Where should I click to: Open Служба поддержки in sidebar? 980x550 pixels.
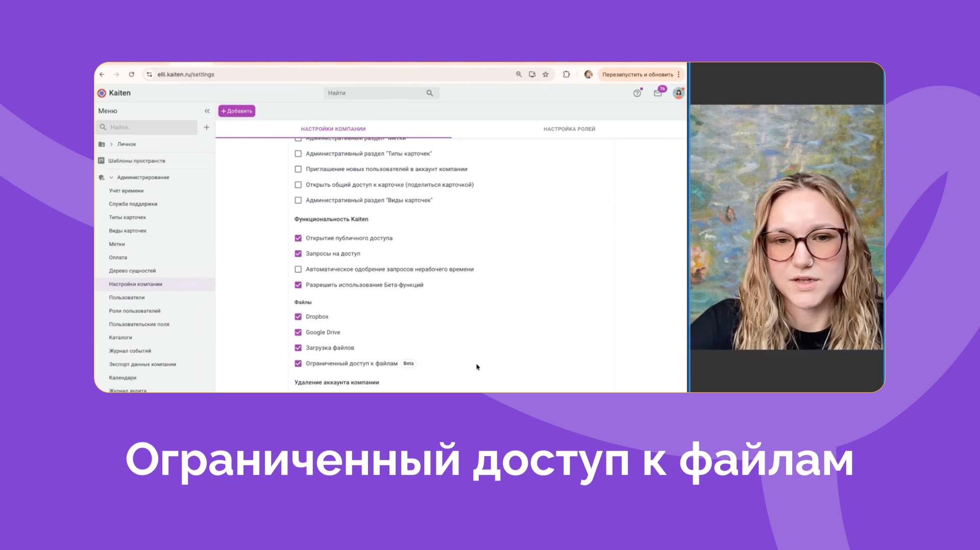click(133, 204)
